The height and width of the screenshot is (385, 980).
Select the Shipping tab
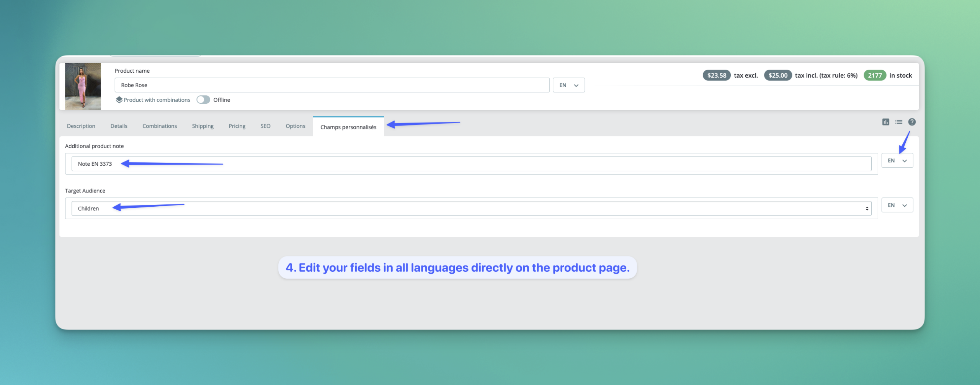(203, 126)
